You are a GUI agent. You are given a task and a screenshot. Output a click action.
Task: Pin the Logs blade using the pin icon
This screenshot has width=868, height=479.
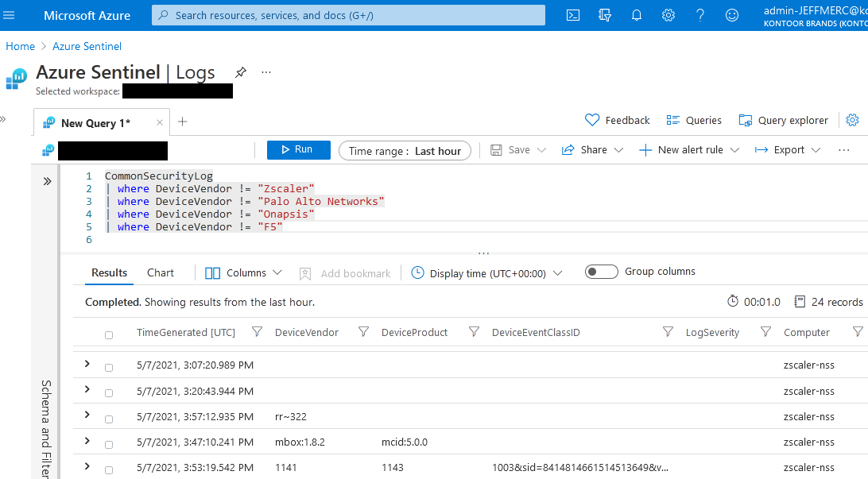click(x=241, y=71)
